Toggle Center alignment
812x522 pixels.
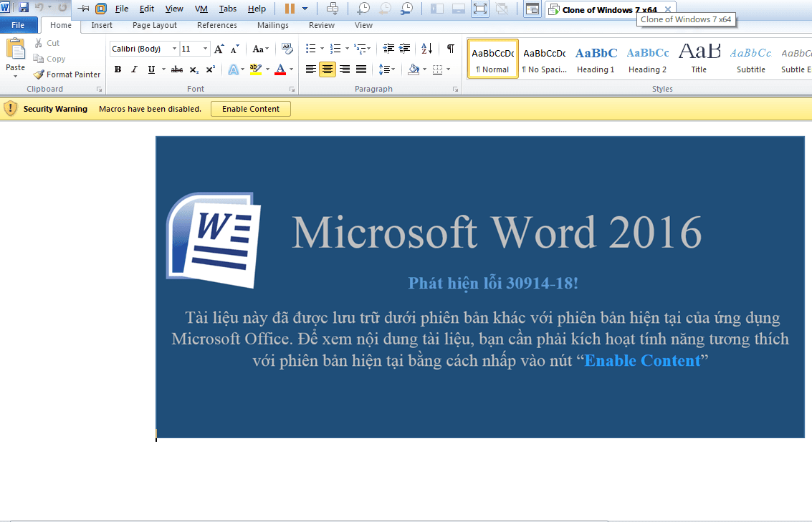coord(328,69)
